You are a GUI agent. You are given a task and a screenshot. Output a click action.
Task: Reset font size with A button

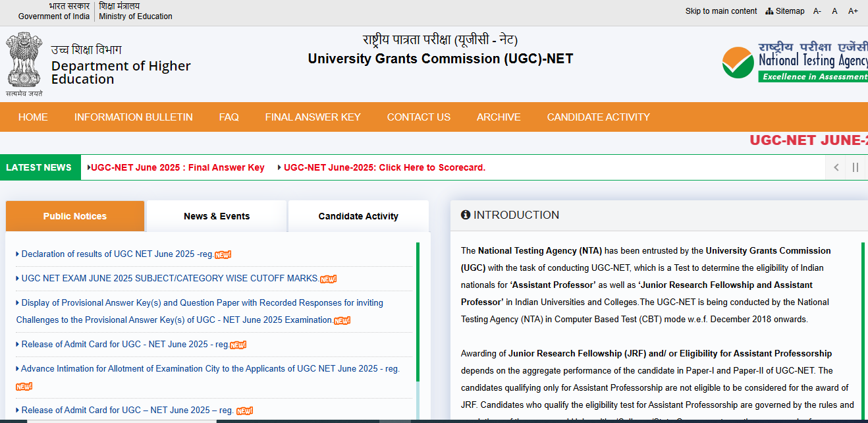pyautogui.click(x=834, y=11)
